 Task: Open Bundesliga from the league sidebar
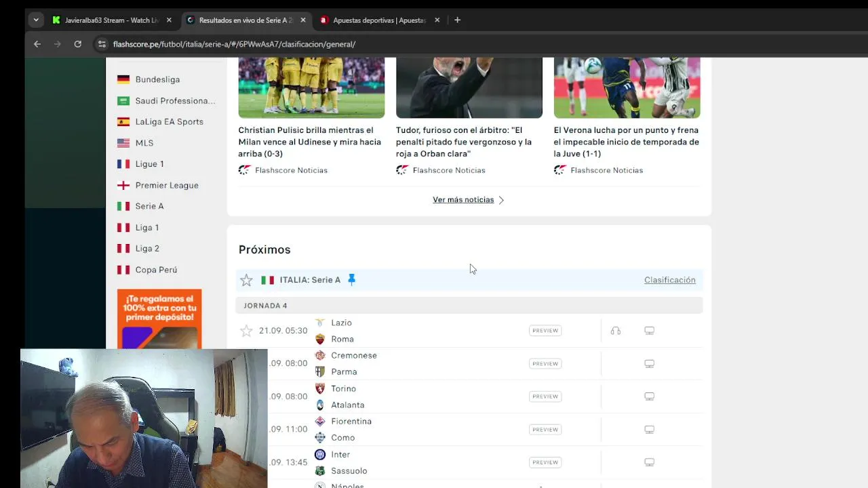click(157, 79)
